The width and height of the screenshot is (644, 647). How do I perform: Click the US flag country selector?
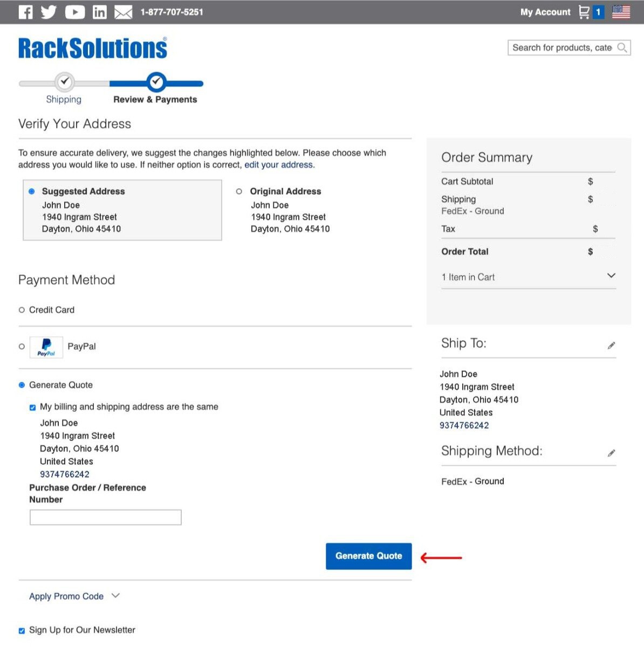pos(621,12)
